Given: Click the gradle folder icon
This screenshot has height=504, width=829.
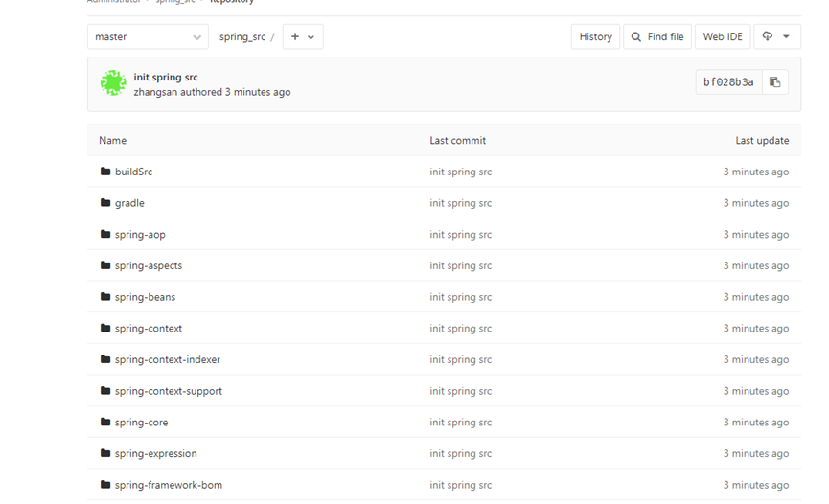Looking at the screenshot, I should pos(105,202).
